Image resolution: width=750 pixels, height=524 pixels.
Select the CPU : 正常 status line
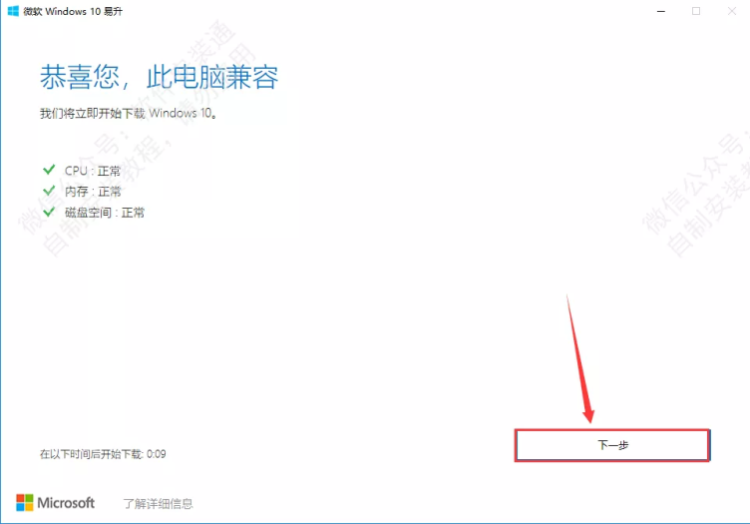pos(92,171)
